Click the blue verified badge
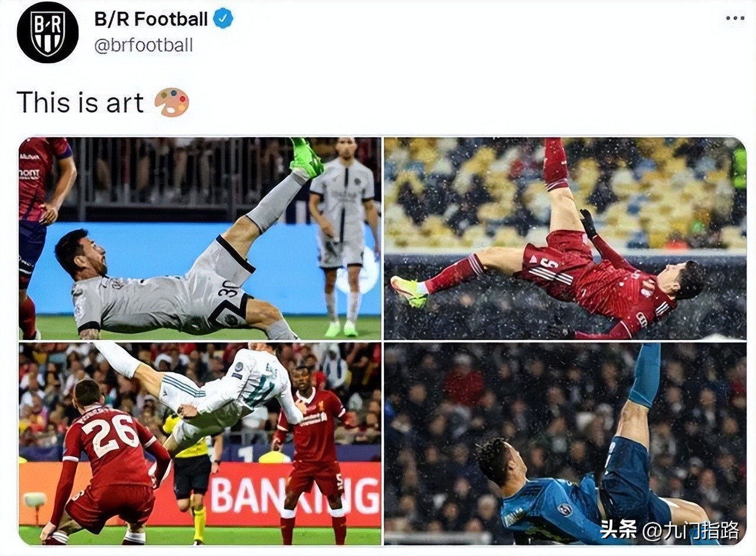This screenshot has height=556, width=756. tap(223, 19)
